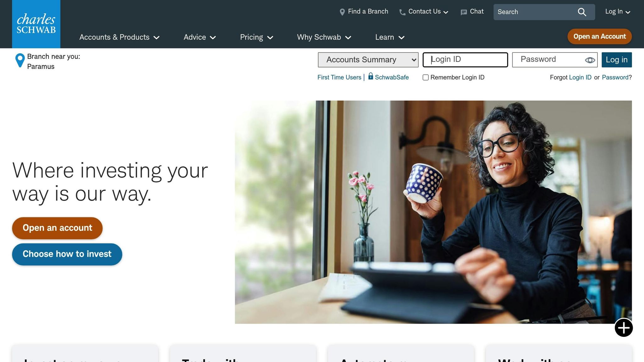This screenshot has height=362, width=644.
Task: Open the Chat bubble icon
Action: (x=464, y=12)
